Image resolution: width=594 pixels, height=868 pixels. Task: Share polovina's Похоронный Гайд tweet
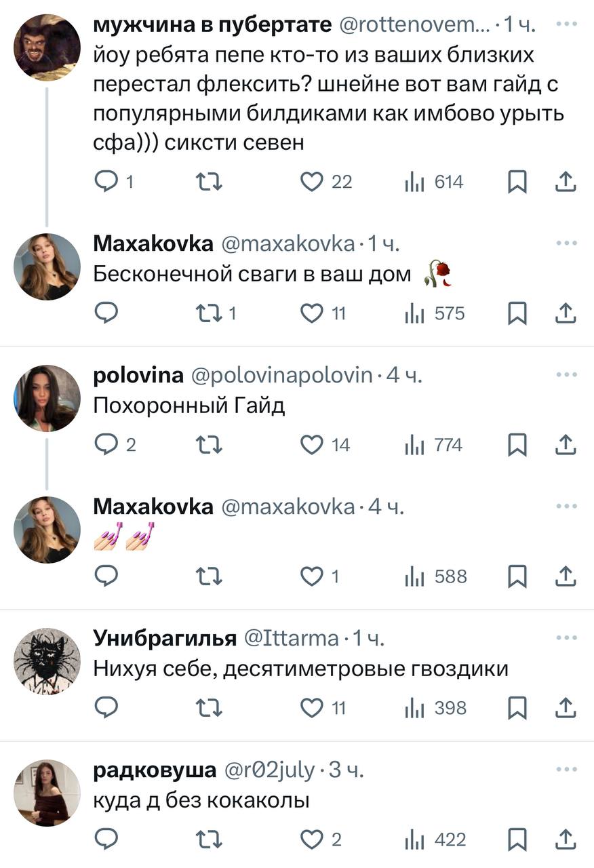[566, 445]
